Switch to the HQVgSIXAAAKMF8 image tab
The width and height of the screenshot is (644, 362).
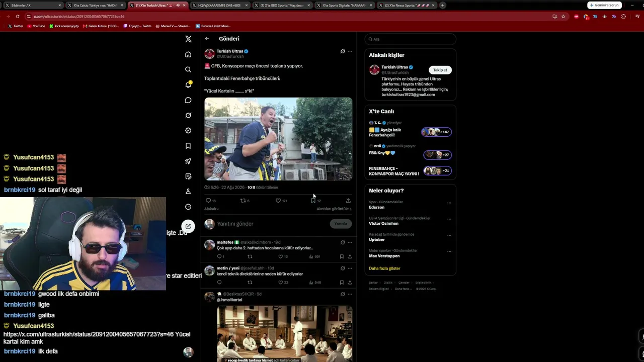219,5
